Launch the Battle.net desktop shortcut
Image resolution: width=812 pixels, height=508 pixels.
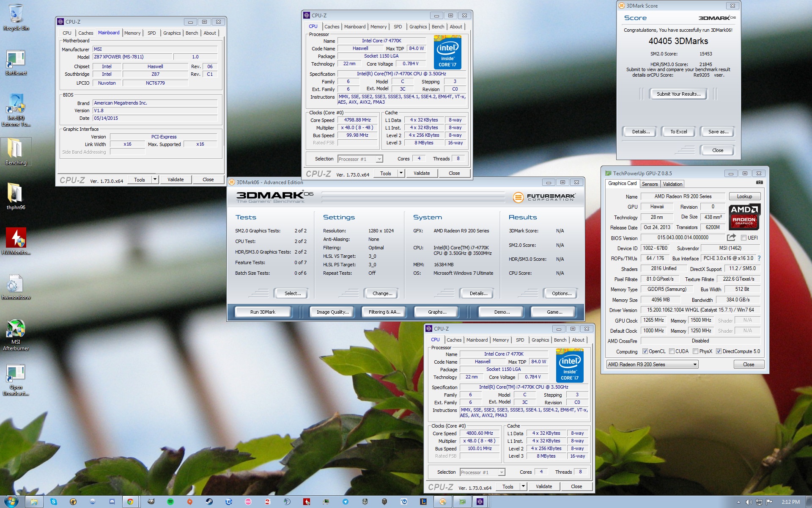(16, 62)
